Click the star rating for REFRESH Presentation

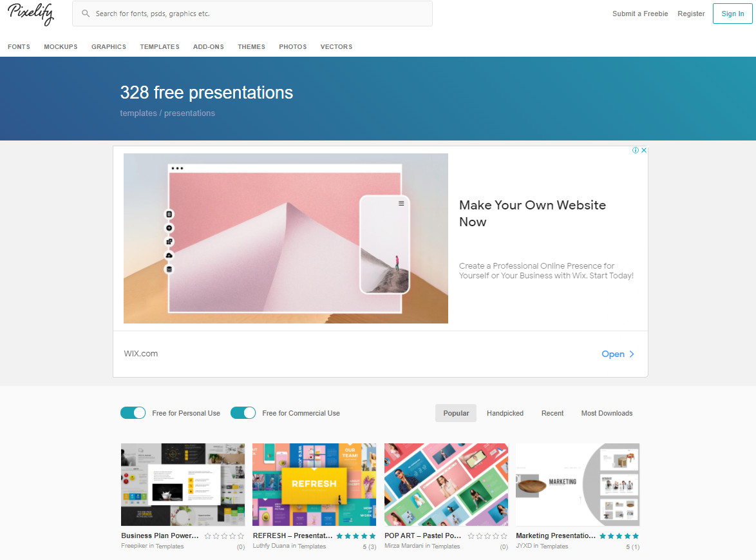[x=356, y=536]
